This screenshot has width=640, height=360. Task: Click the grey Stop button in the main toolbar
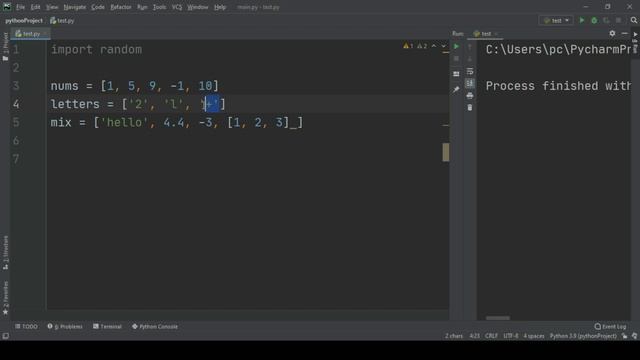point(618,20)
